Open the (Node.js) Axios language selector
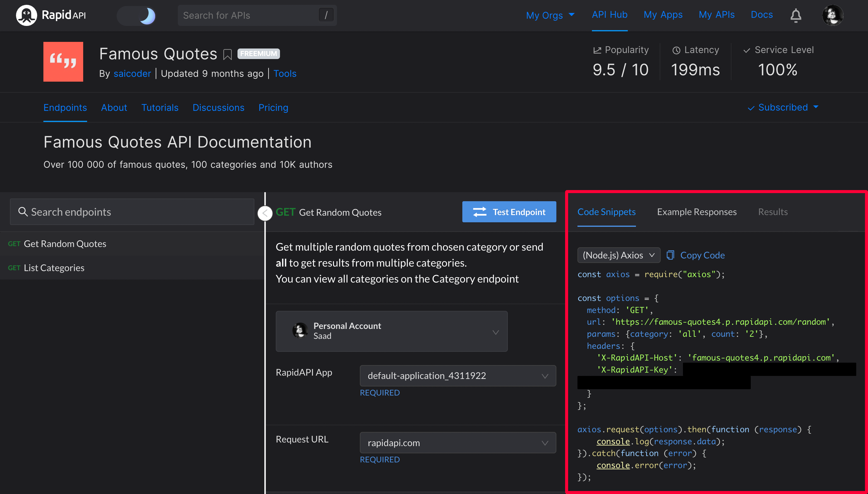868x494 pixels. (618, 255)
